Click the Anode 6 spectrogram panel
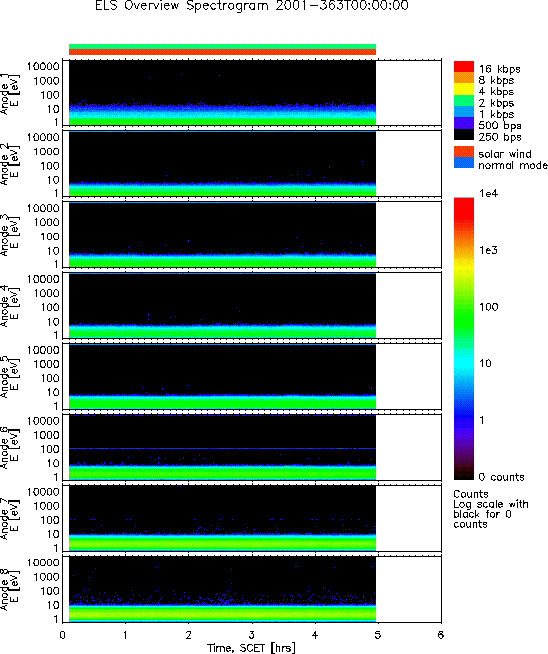This screenshot has height=654, width=548. tap(252, 447)
